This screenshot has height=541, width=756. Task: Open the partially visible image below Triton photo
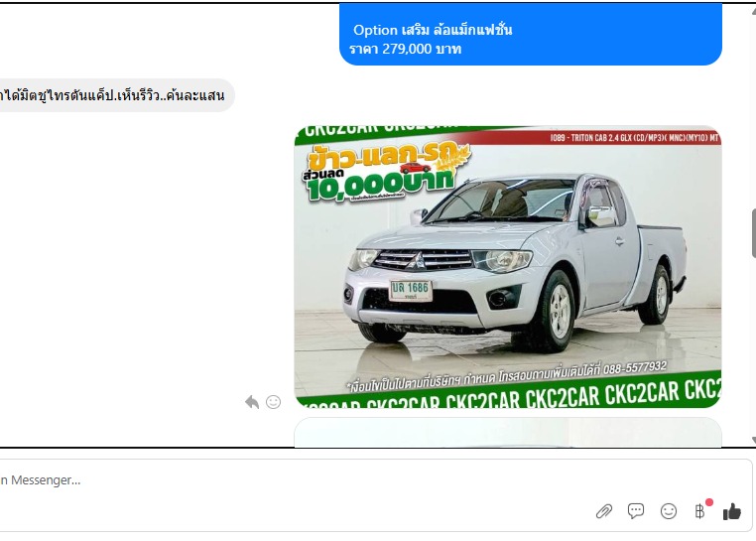(508, 433)
